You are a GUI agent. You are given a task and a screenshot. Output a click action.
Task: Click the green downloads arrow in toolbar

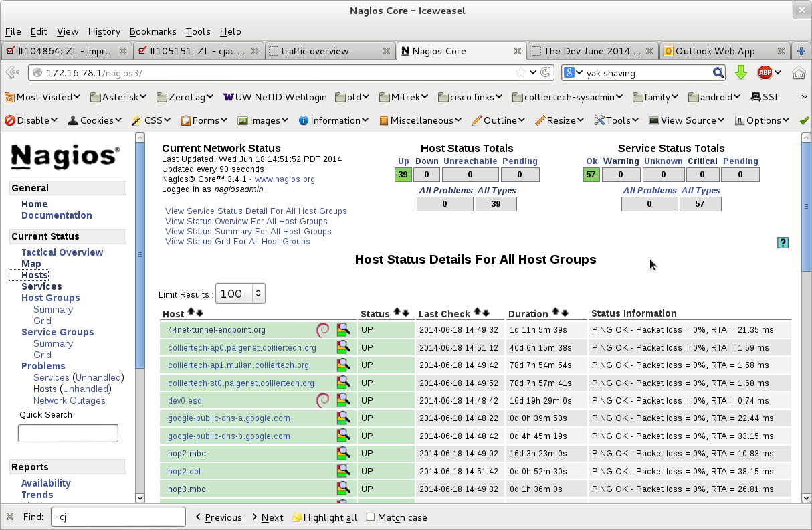740,73
